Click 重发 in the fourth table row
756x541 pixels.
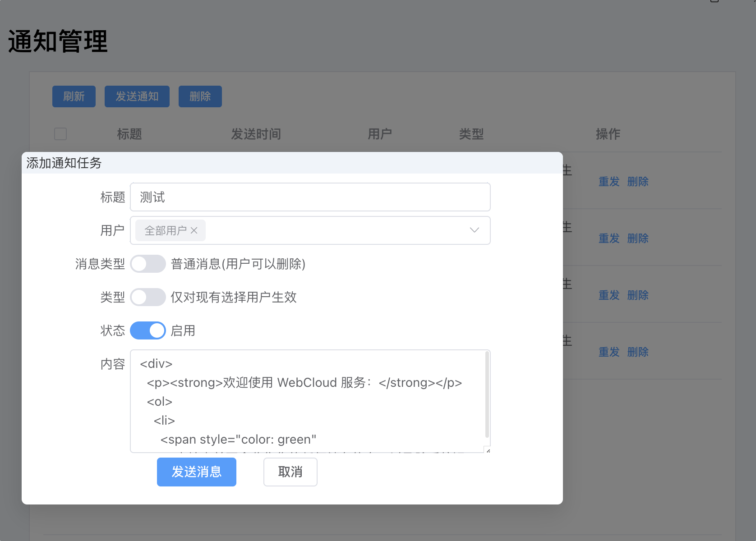pyautogui.click(x=609, y=352)
